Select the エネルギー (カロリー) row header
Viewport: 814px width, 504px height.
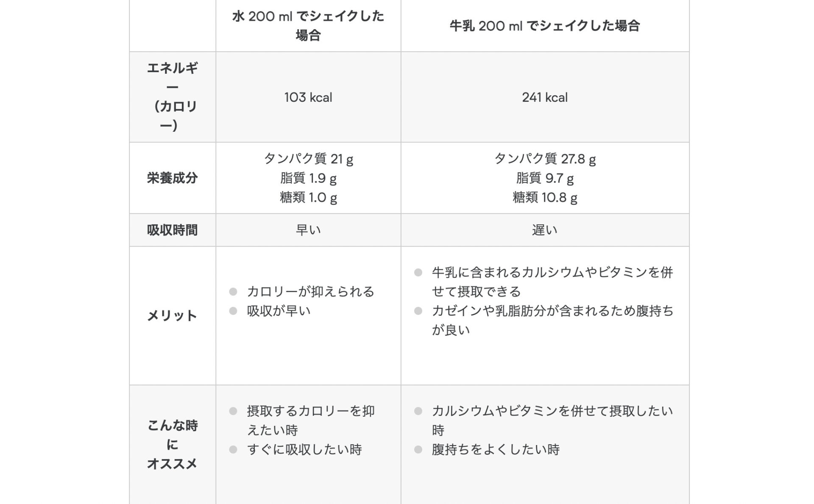[x=173, y=97]
